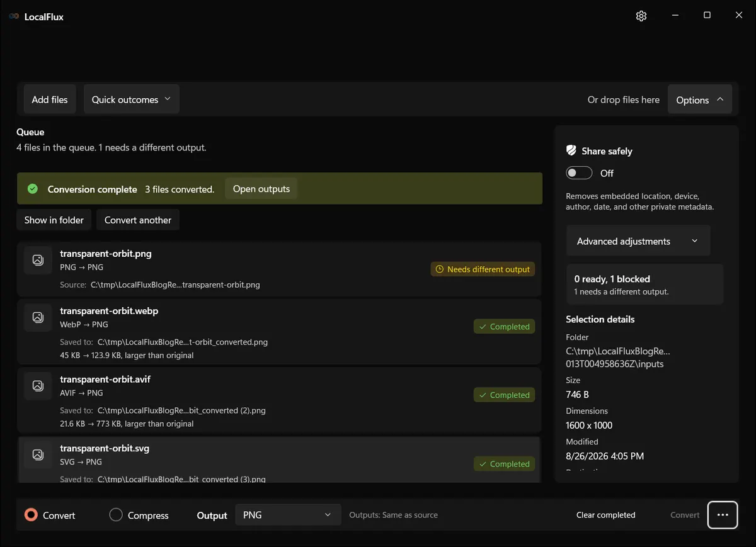Click the '1600 x 1000' dimensions value
Viewport: 756px width, 547px height.
[x=589, y=426]
